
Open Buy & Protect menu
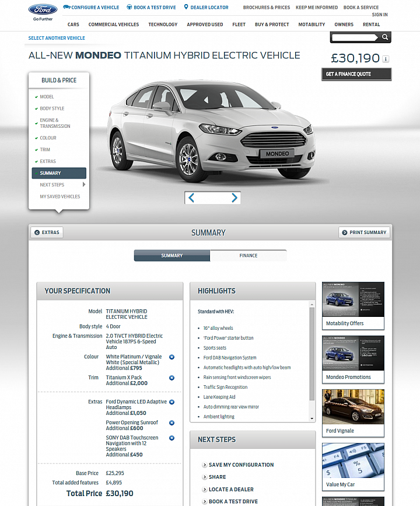[x=272, y=25]
